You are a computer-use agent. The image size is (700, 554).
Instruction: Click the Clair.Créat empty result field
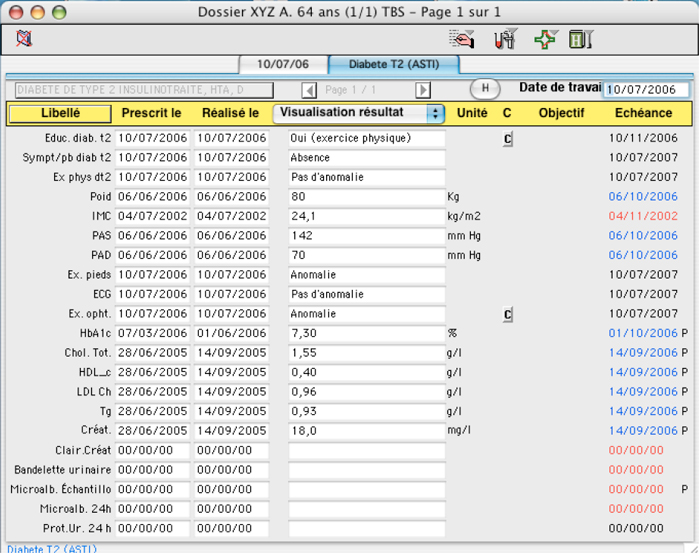[x=367, y=450]
